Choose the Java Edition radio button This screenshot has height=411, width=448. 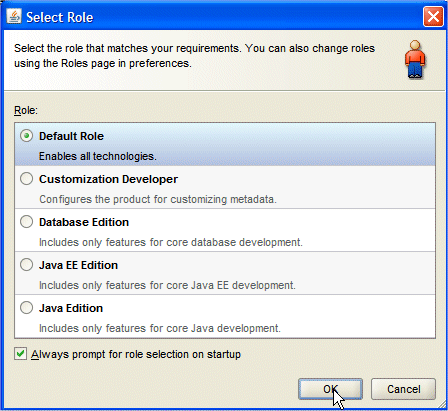pos(26,308)
